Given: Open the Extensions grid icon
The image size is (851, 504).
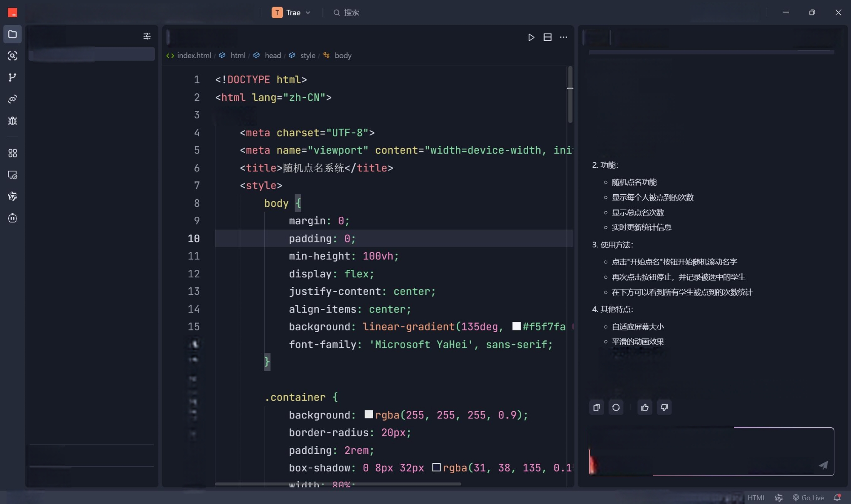Looking at the screenshot, I should click(12, 153).
